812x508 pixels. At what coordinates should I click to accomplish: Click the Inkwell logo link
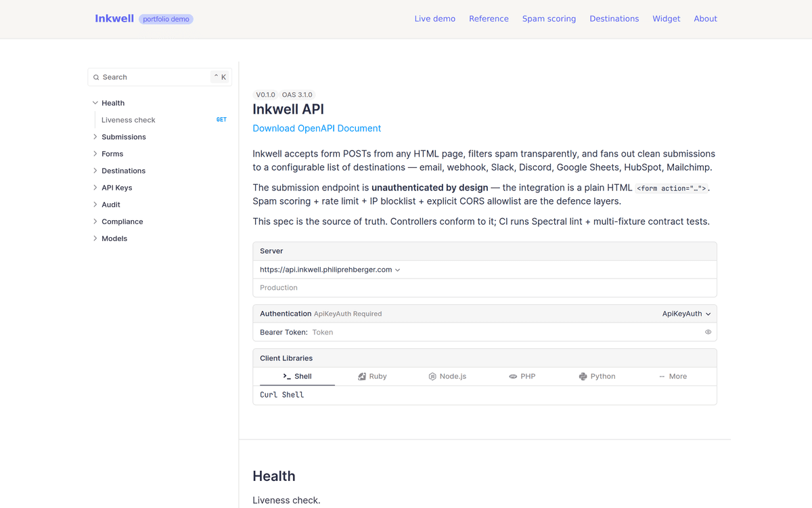tap(114, 18)
